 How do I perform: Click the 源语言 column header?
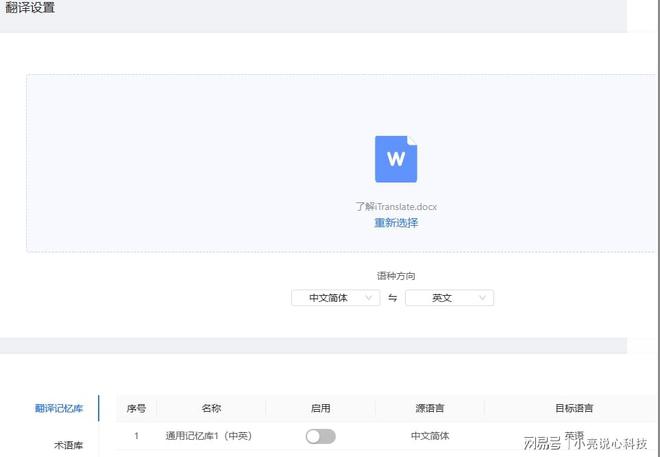pos(429,408)
